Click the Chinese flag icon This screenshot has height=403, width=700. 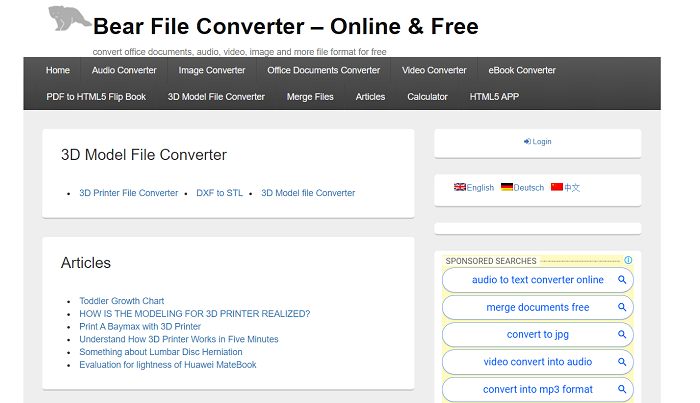557,187
